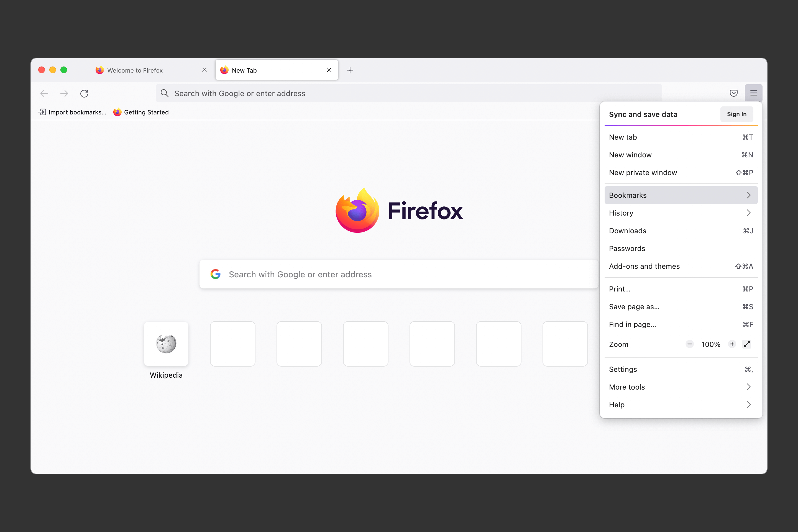Reload the current page
Image resolution: width=798 pixels, height=532 pixels.
click(x=84, y=93)
